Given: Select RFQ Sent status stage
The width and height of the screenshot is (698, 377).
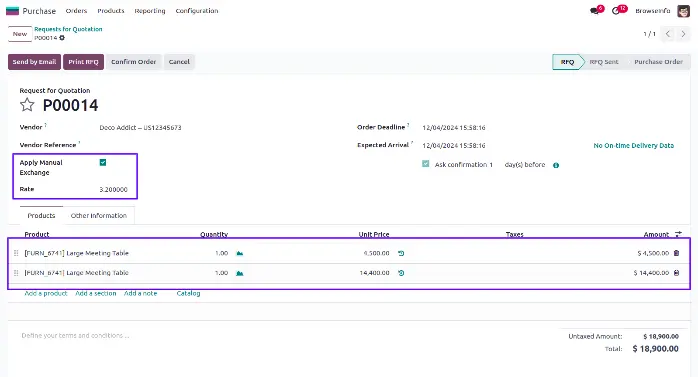Looking at the screenshot, I should [x=604, y=62].
